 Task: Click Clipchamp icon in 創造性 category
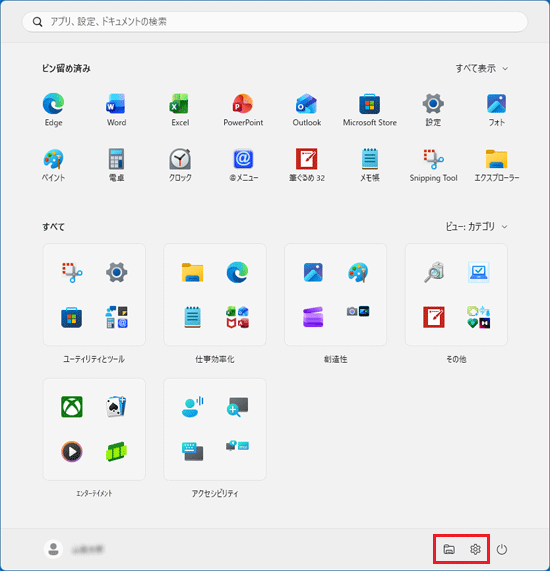[x=313, y=317]
